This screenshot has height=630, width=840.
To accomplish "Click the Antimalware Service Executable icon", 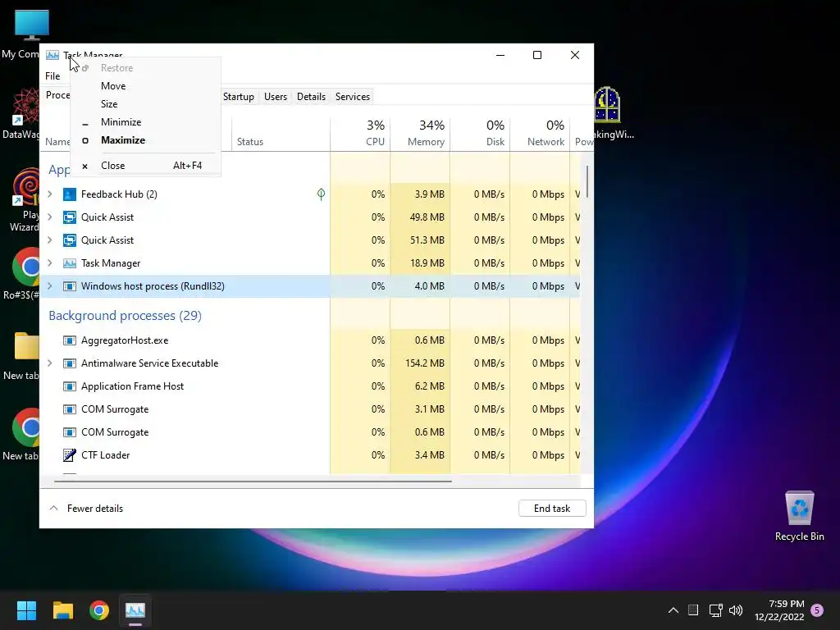I will (x=70, y=363).
